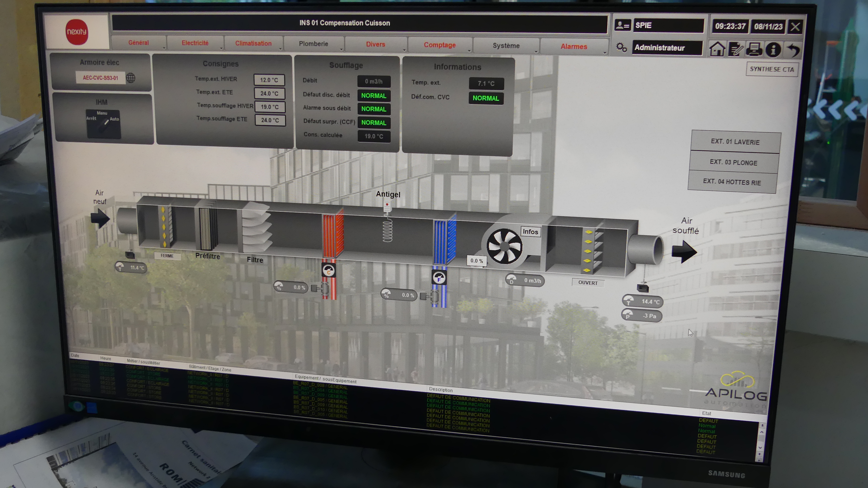Expand the Climatisation menu dropdown arrow
This screenshot has width=868, height=488.
point(280,49)
